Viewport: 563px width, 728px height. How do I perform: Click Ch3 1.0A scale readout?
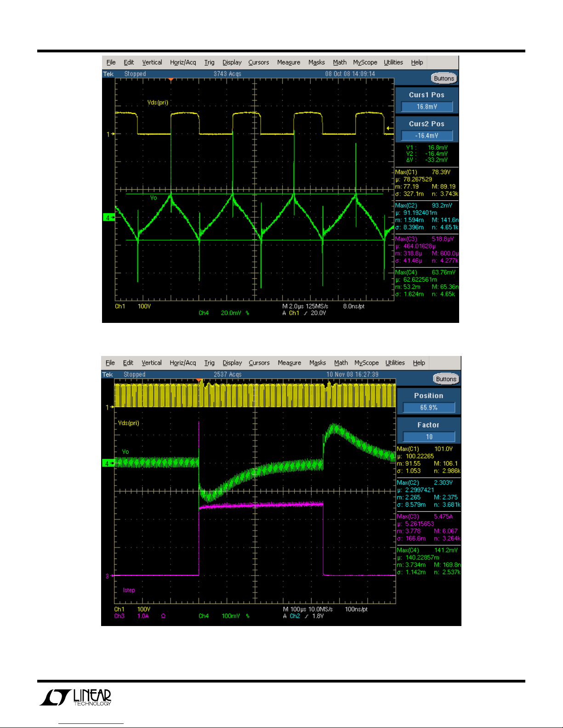[131, 616]
